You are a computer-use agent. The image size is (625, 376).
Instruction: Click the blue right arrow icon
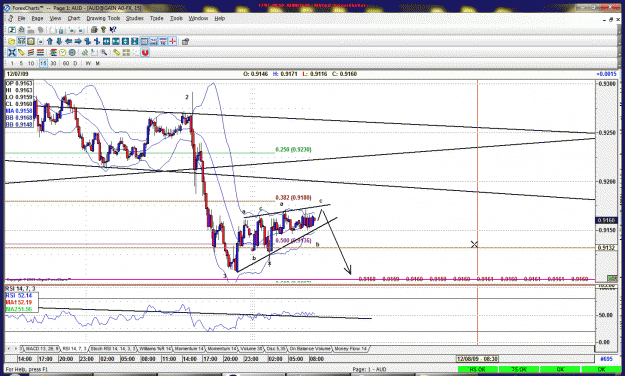click(78, 41)
